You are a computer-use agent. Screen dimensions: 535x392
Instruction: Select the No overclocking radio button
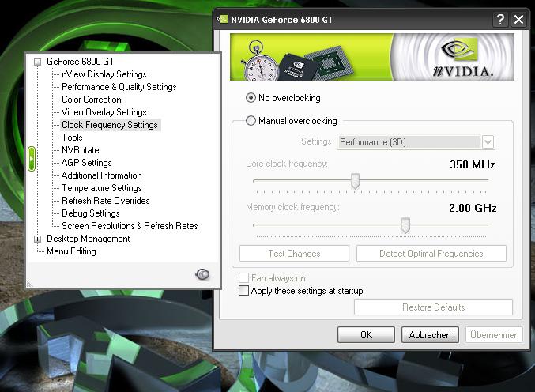pos(251,98)
